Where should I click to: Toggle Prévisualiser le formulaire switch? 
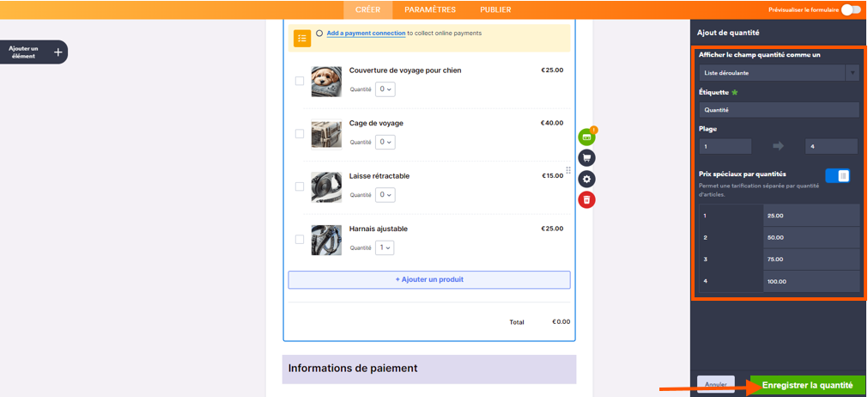[850, 9]
